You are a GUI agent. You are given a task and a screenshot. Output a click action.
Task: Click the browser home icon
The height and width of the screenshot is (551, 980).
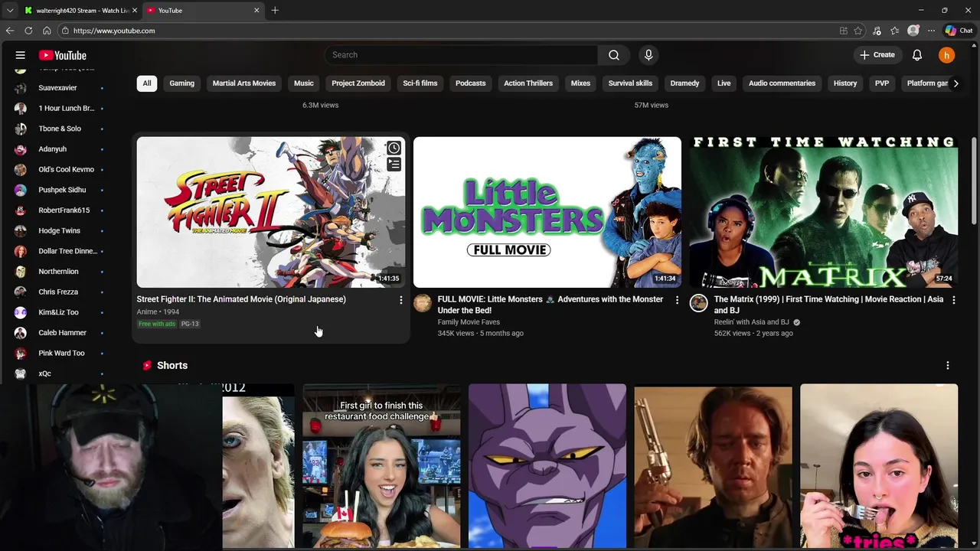pos(47,31)
